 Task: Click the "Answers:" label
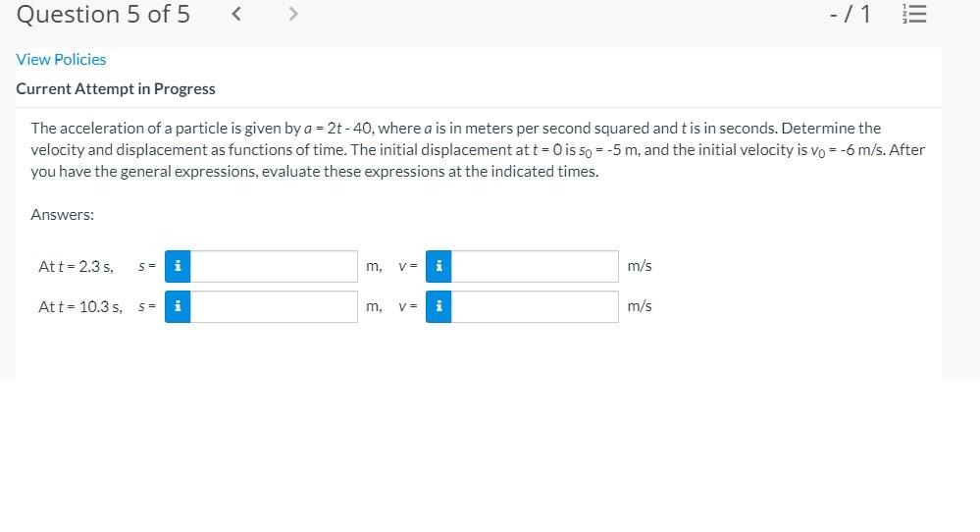point(62,215)
